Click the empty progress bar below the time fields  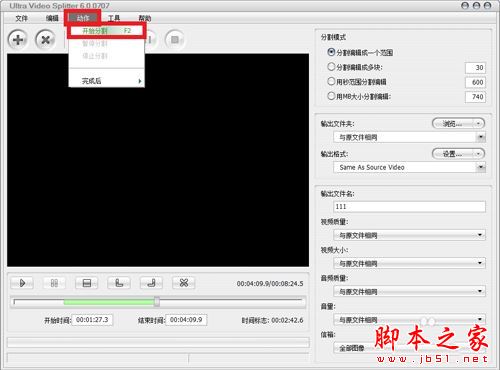click(158, 342)
